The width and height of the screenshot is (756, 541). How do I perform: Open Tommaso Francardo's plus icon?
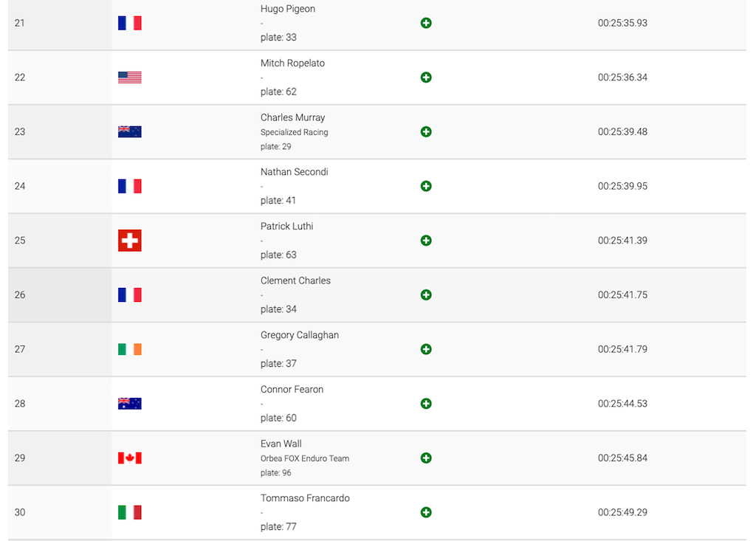(426, 512)
